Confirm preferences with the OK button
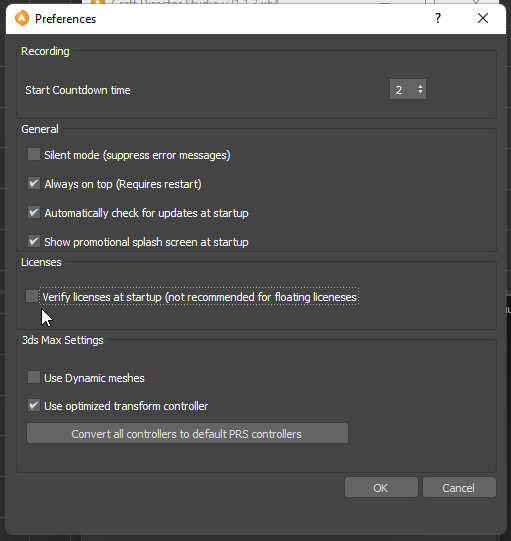Viewport: 511px width, 541px height. click(x=381, y=488)
